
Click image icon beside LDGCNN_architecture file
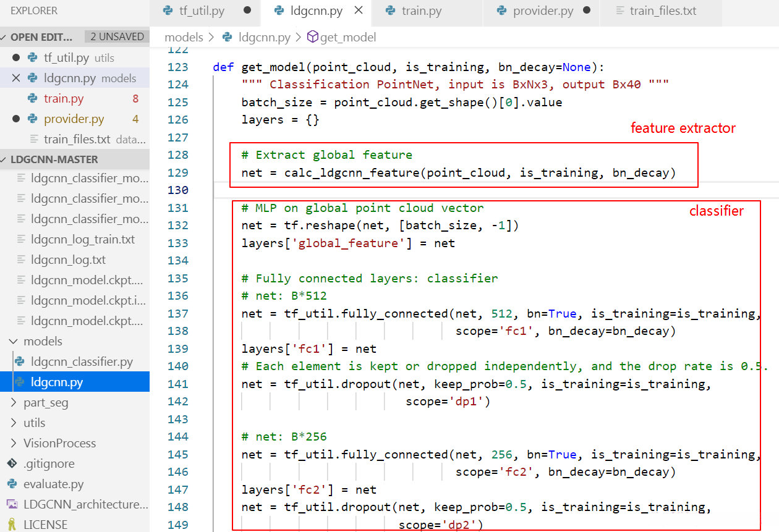tap(12, 504)
